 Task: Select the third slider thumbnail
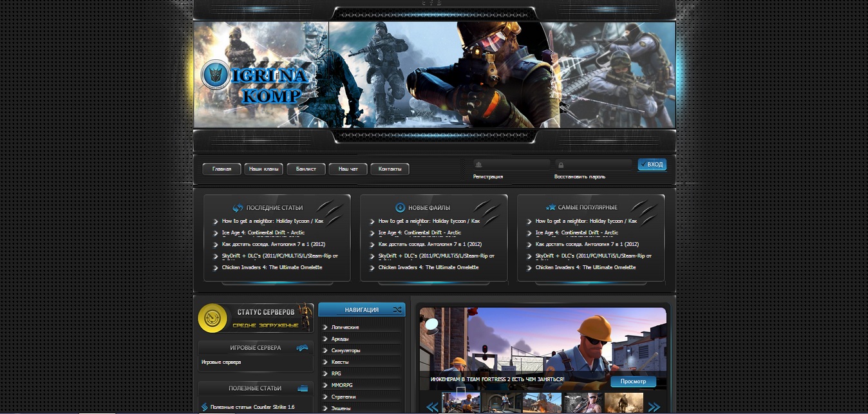point(542,403)
